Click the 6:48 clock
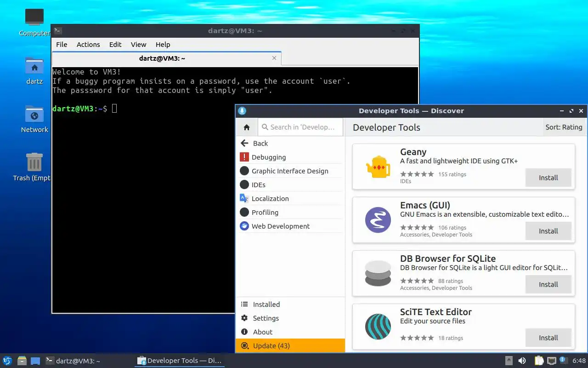The height and width of the screenshot is (368, 588). pyautogui.click(x=579, y=361)
